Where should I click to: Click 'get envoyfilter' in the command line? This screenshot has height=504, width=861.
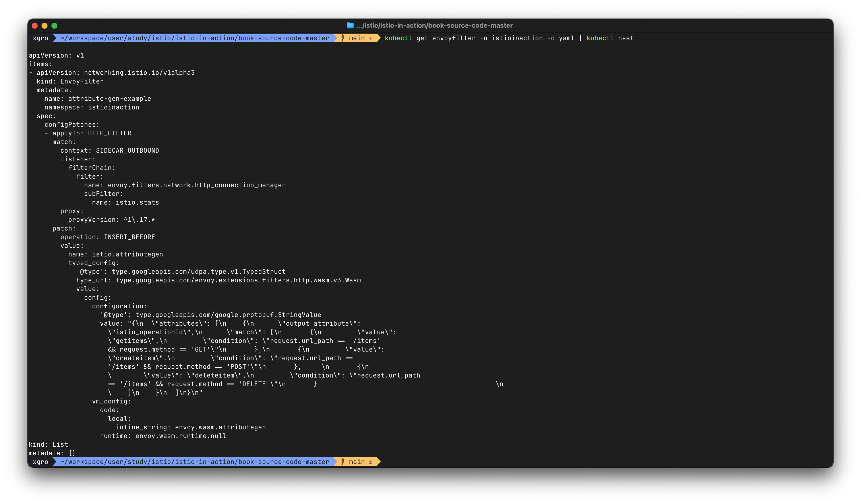tap(446, 38)
